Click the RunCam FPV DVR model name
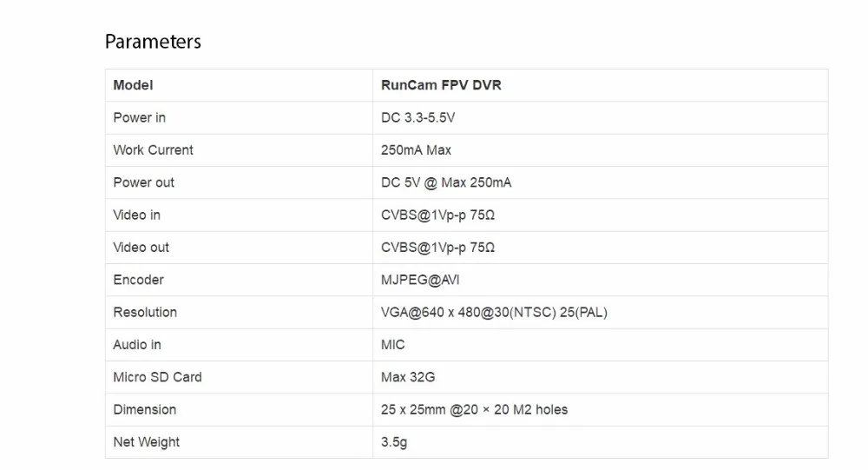Screen dimensions: 868x470 [x=441, y=85]
